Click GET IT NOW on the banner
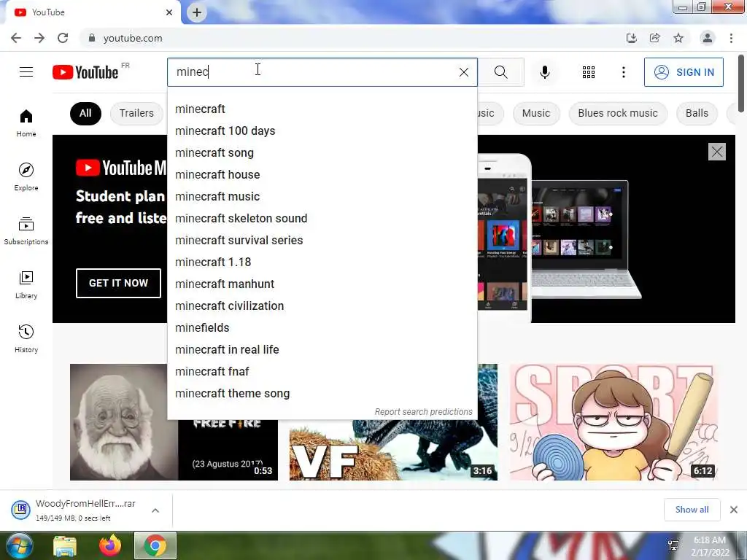This screenshot has width=747, height=560. [x=118, y=283]
